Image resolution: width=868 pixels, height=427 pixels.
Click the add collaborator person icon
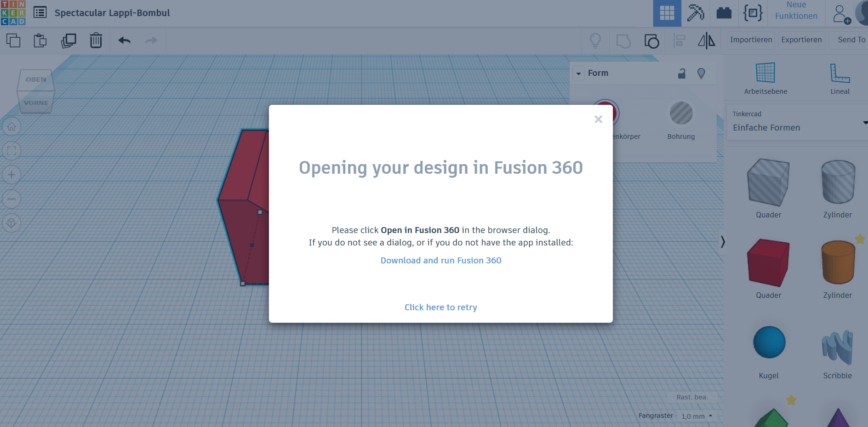click(841, 14)
